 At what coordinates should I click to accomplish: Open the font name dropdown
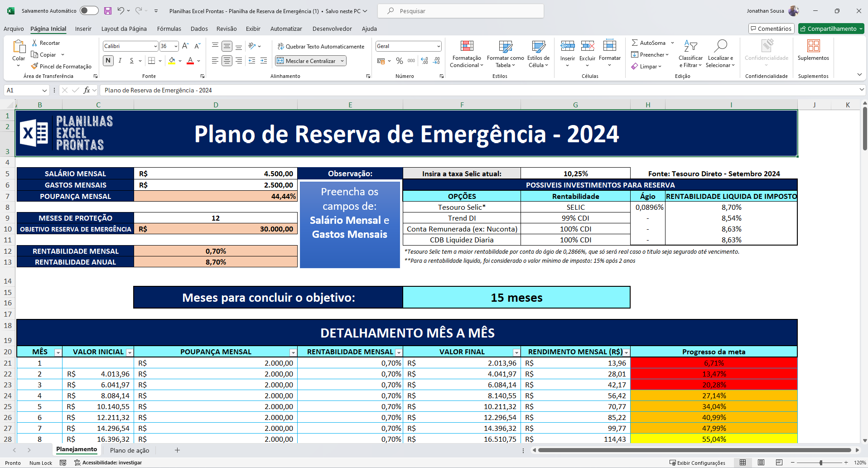point(154,46)
